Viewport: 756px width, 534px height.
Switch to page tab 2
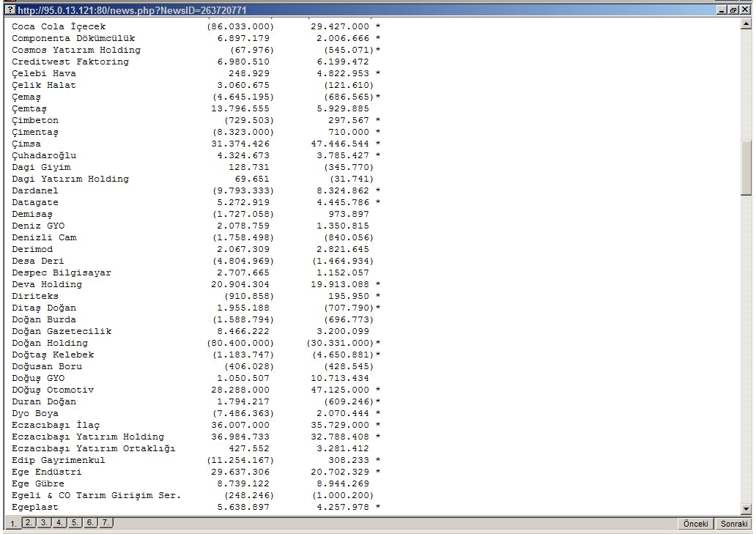click(x=29, y=522)
